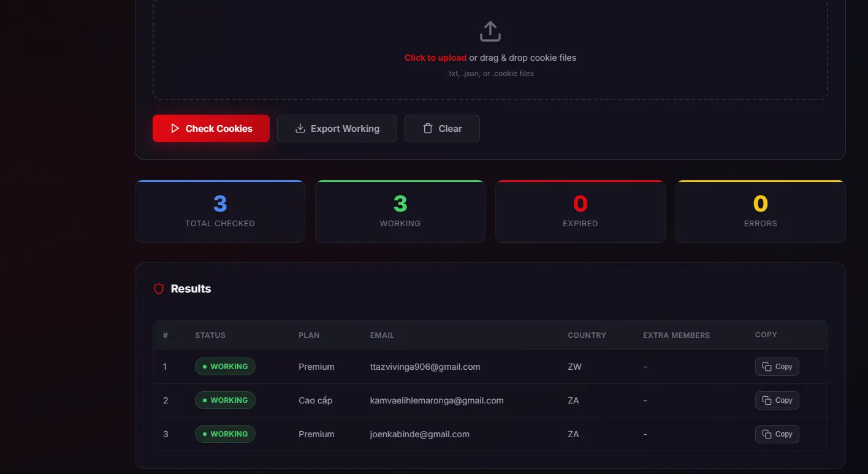Copy the joenkabinde@gmail.com row

coord(777,434)
